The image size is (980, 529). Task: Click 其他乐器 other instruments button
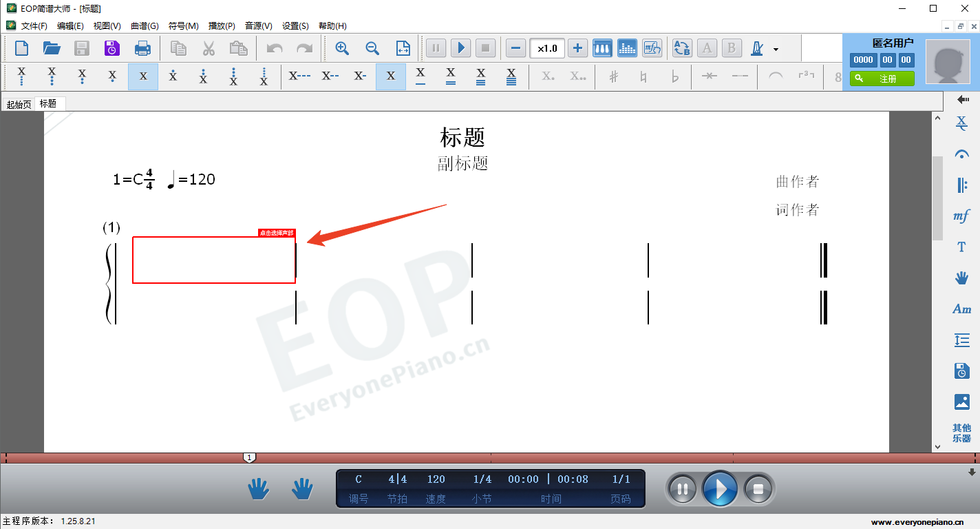961,433
